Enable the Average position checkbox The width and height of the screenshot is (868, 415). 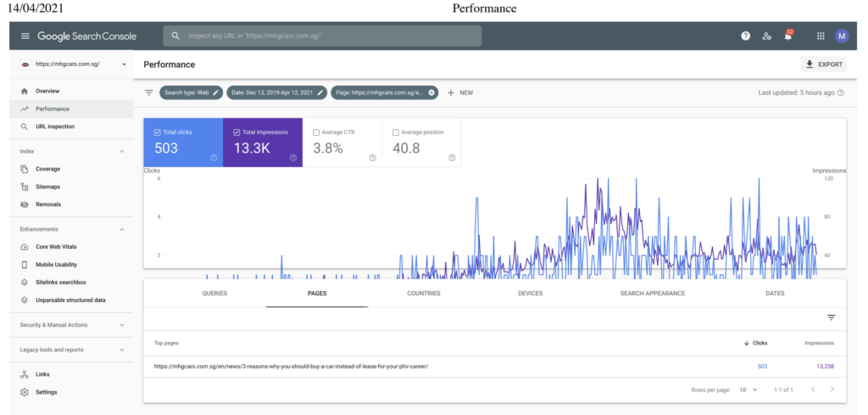[396, 132]
